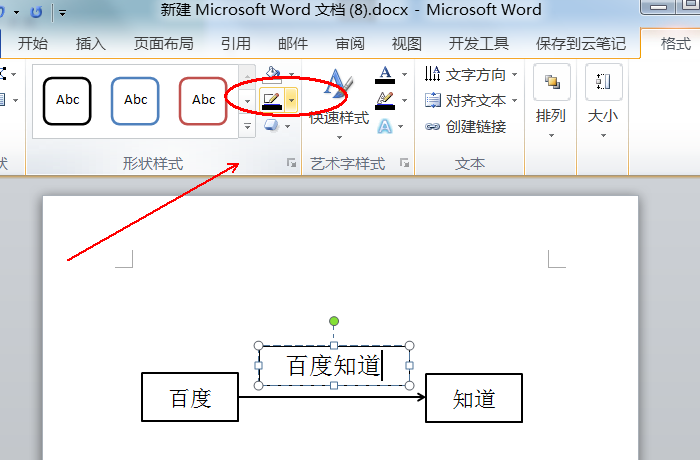Apply the red outline Abc shape style

click(203, 100)
